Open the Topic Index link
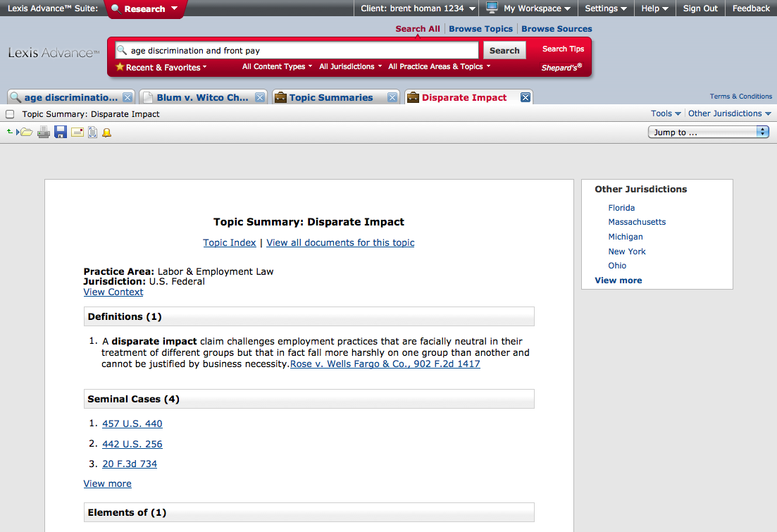 (230, 242)
